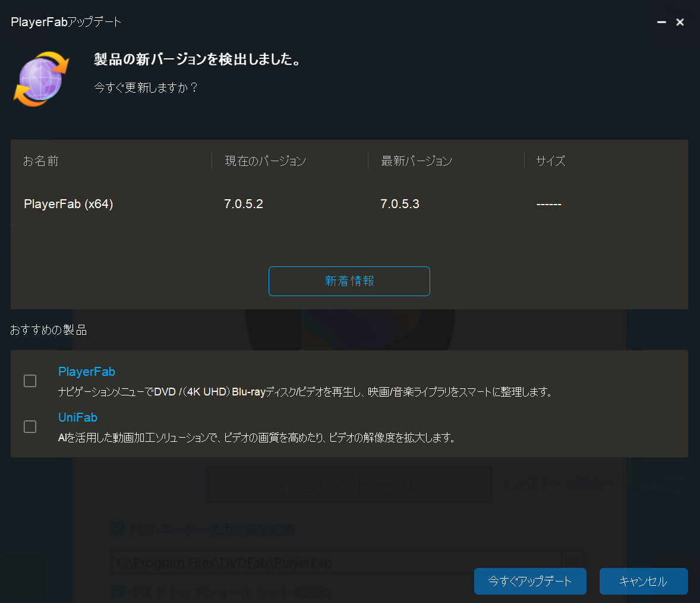Click the キャンセル button
Screen dimensions: 700x603
point(644,581)
